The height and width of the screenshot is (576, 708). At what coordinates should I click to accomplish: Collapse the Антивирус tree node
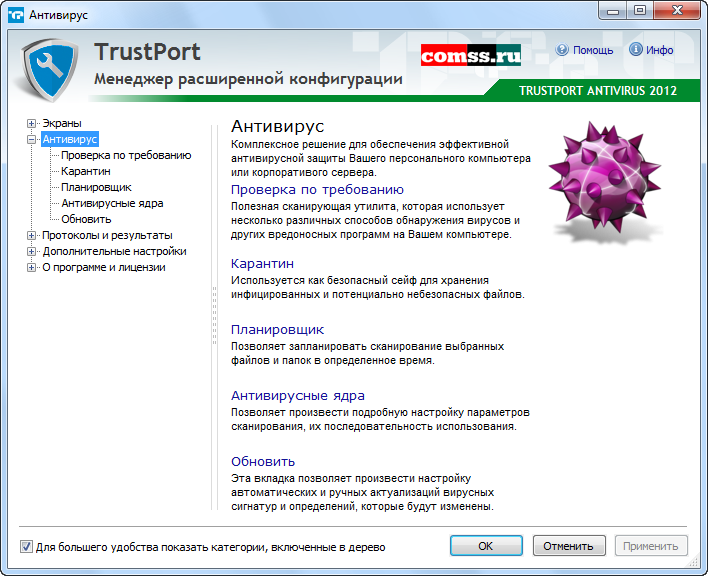pyautogui.click(x=31, y=139)
